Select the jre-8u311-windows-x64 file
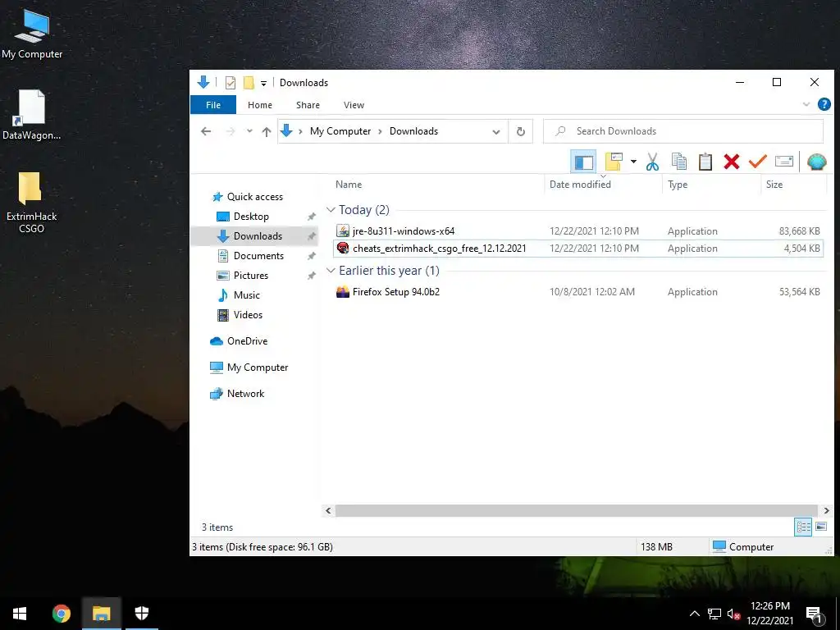Viewport: 840px width, 630px height. pos(577,231)
